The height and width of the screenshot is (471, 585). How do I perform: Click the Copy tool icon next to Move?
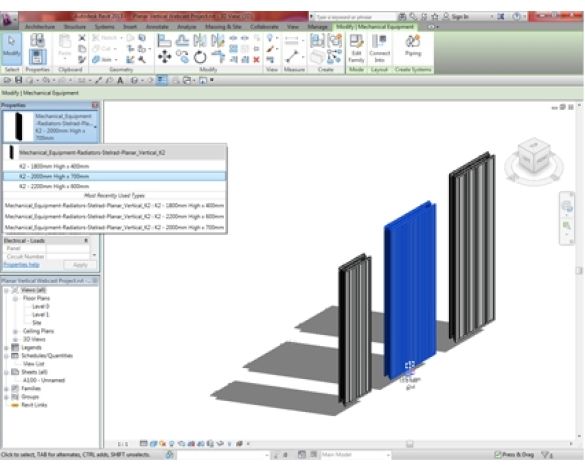(x=182, y=57)
